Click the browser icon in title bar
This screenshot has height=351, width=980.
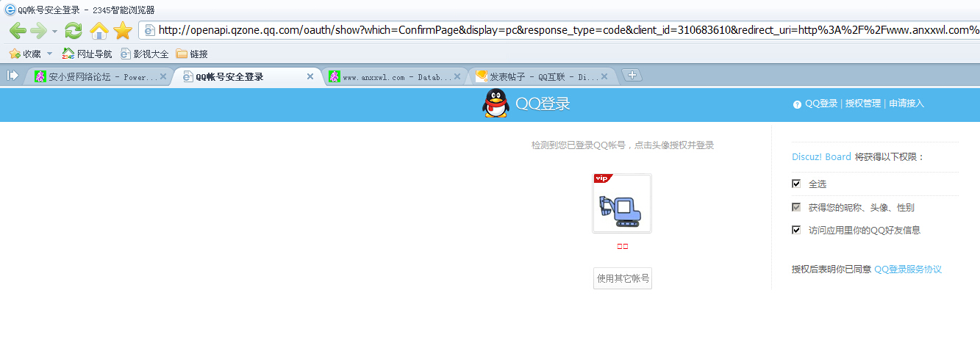click(x=10, y=10)
